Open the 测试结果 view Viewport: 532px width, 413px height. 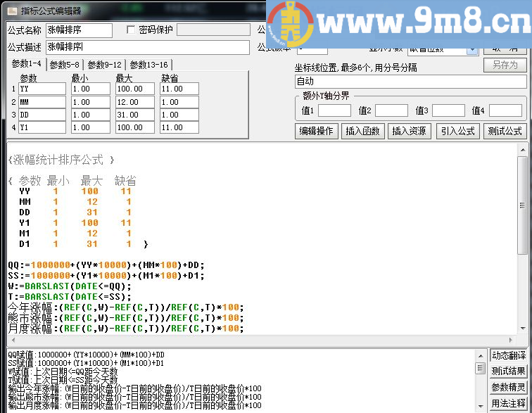point(508,371)
